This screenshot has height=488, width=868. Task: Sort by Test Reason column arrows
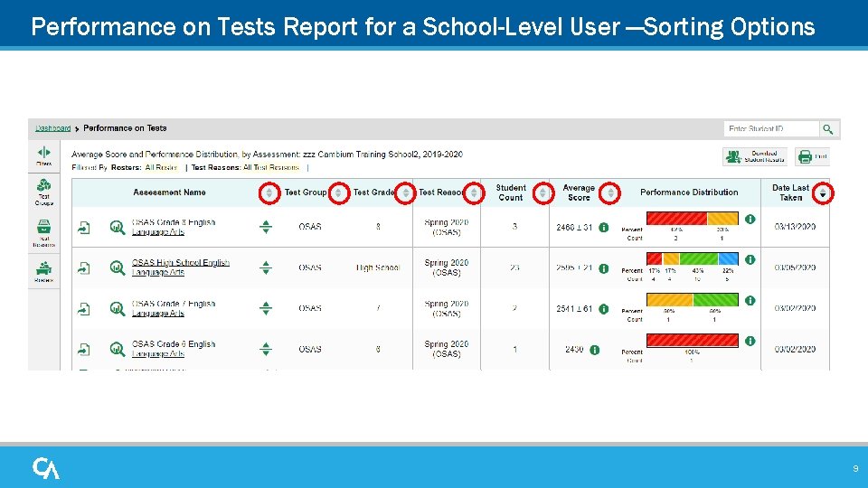(x=474, y=193)
